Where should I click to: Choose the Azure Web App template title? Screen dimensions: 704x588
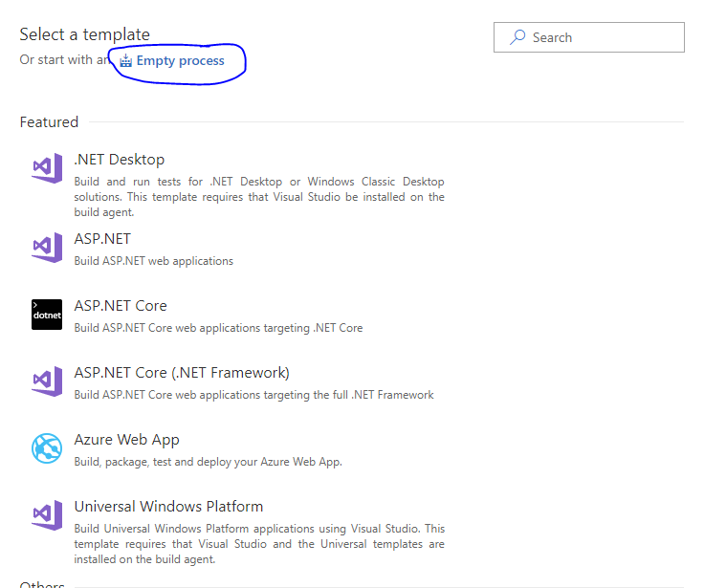click(126, 440)
